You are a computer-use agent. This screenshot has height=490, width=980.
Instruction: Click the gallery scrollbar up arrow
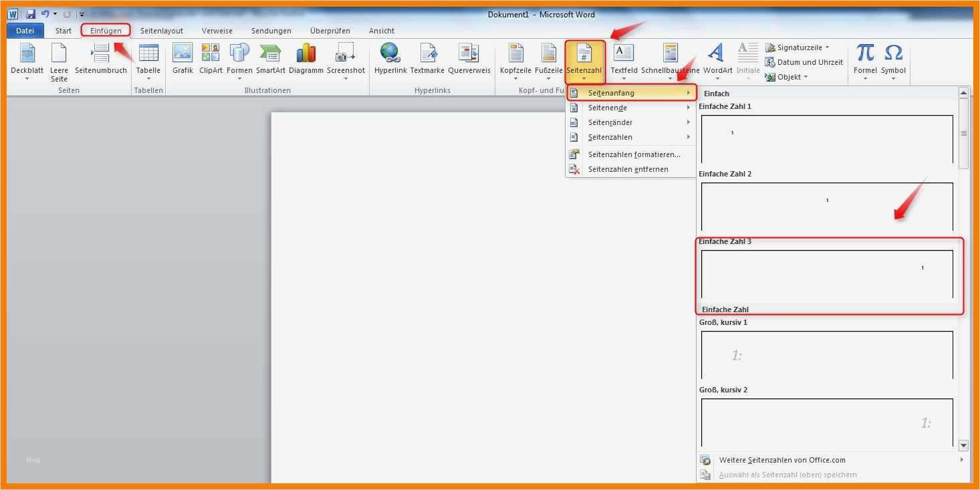[x=963, y=93]
